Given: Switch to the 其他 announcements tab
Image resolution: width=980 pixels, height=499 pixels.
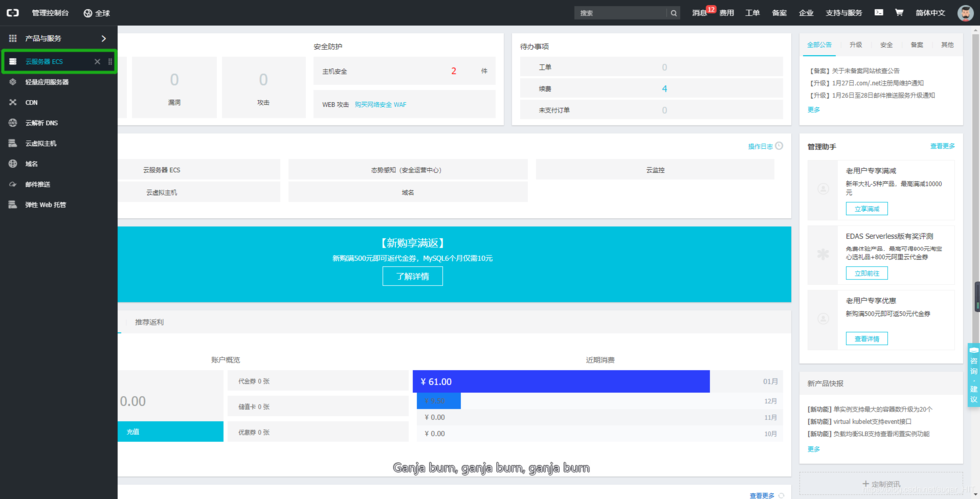Looking at the screenshot, I should 947,45.
